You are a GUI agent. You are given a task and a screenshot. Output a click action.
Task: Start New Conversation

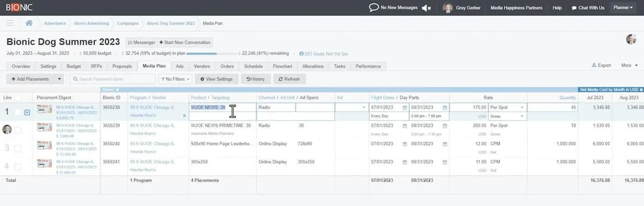[x=185, y=42]
